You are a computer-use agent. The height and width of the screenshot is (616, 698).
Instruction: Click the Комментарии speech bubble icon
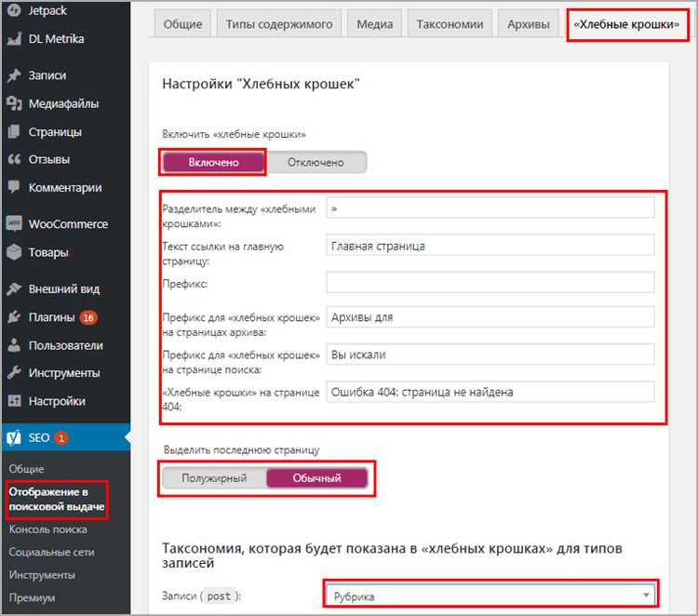tap(14, 187)
